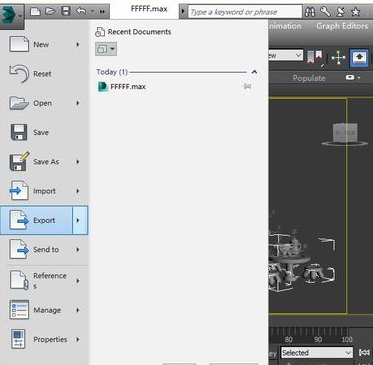
Task: Click the Manage checklist icon
Action: pyautogui.click(x=19, y=310)
